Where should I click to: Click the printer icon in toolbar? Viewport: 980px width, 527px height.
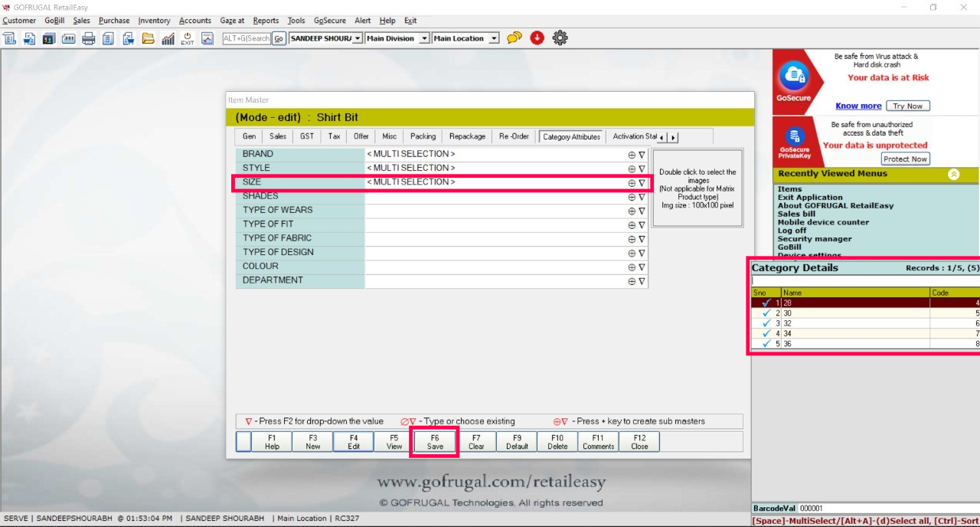tap(88, 38)
